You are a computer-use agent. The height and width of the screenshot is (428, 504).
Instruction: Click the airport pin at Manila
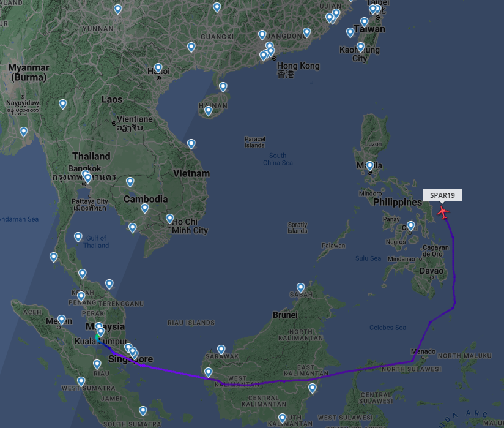click(x=370, y=167)
